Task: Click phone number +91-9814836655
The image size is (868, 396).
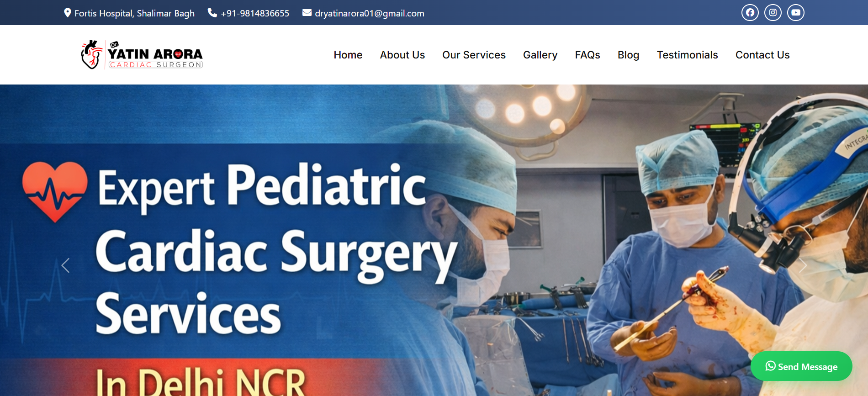Action: 255,13
